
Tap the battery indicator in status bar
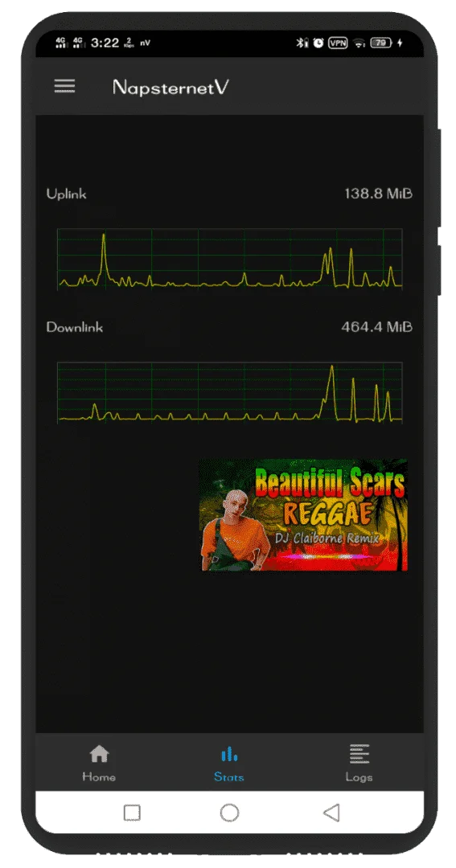click(x=380, y=43)
